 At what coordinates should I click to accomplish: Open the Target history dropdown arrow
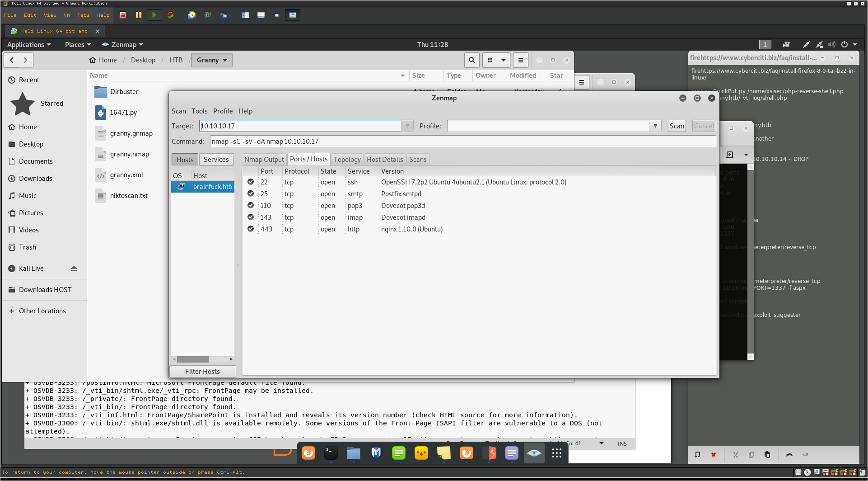(x=407, y=126)
